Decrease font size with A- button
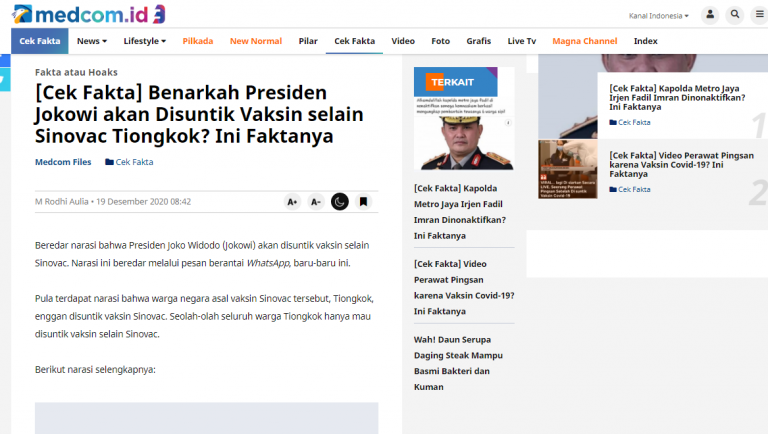Viewport: 768px width, 434px height. 316,202
